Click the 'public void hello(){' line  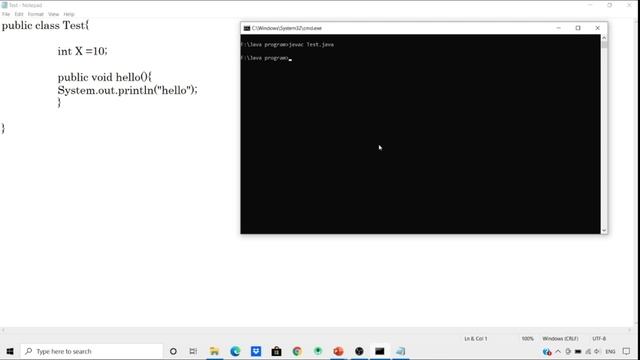(x=104, y=77)
